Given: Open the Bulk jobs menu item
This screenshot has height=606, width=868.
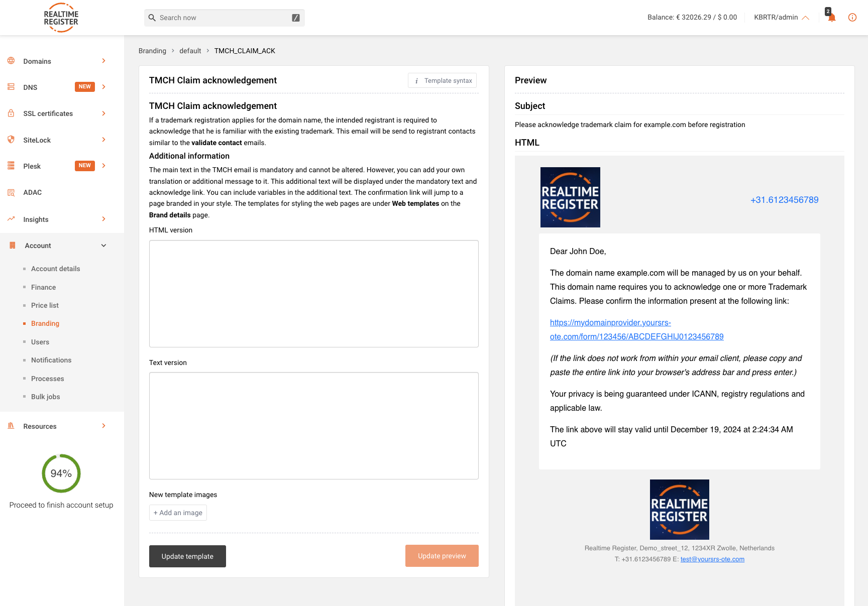Looking at the screenshot, I should (46, 397).
